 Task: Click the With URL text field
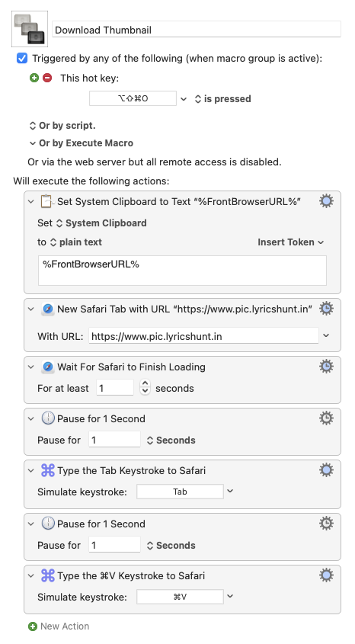pyautogui.click(x=203, y=336)
